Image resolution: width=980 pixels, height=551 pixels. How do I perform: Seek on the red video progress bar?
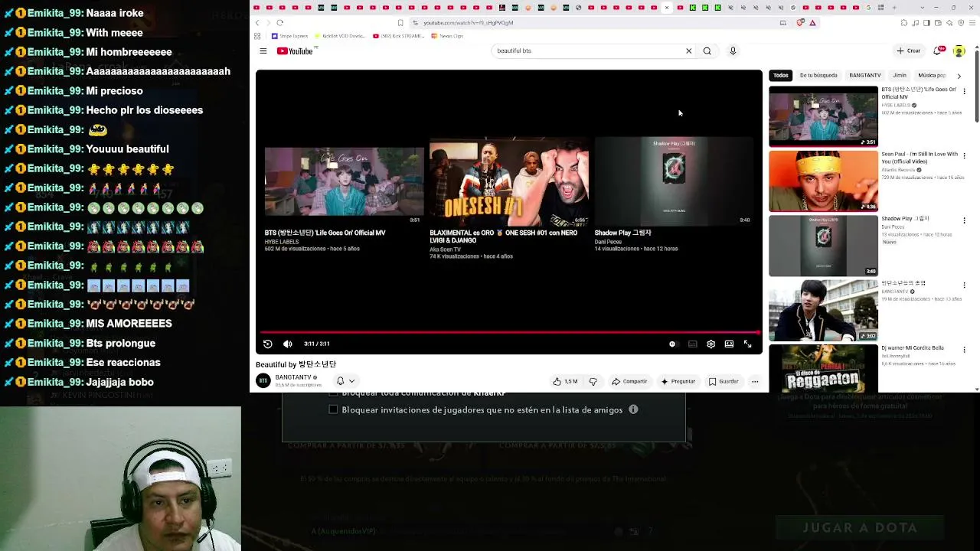click(509, 332)
